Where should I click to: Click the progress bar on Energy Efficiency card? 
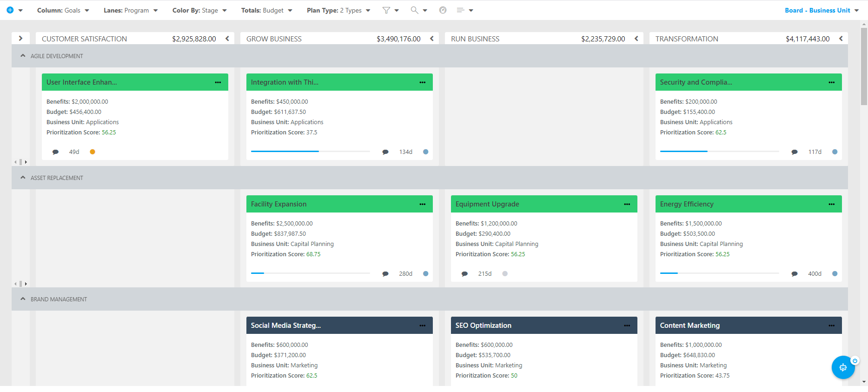[x=720, y=273]
